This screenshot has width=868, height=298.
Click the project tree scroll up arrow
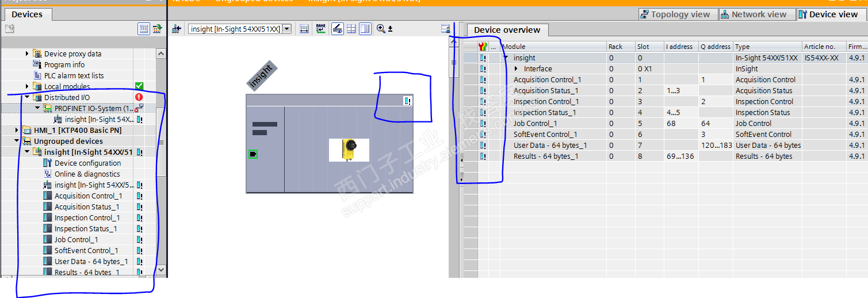point(160,54)
